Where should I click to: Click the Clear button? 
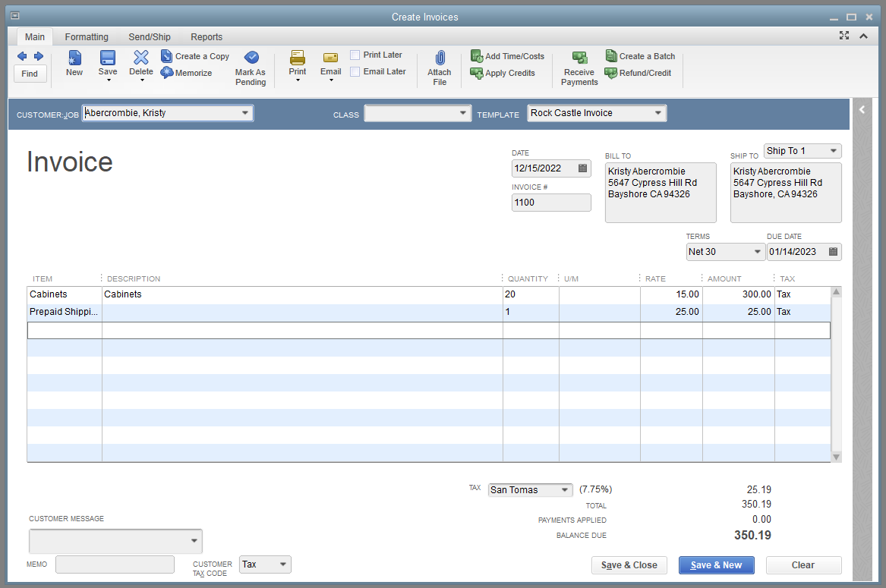(x=802, y=565)
